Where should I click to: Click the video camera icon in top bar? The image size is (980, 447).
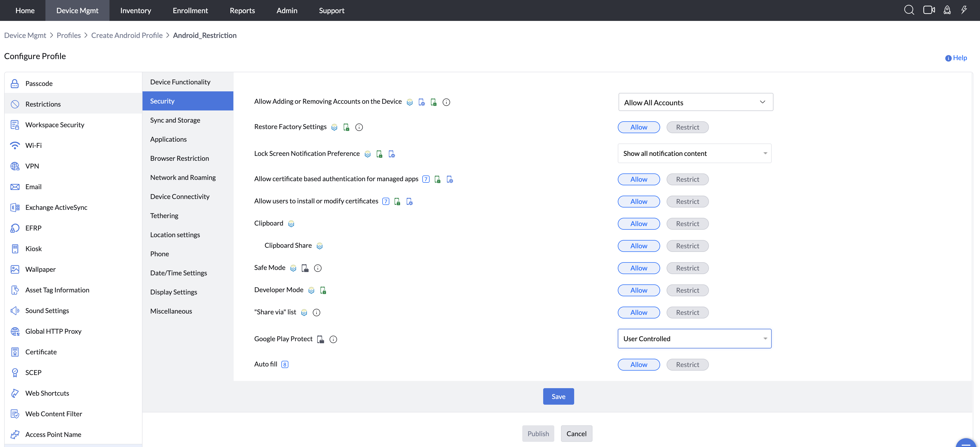929,10
